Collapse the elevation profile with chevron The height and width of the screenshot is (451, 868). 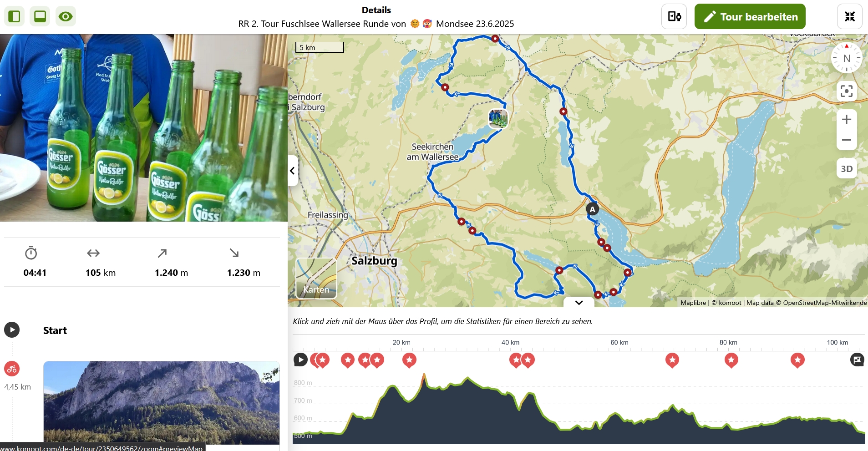579,303
